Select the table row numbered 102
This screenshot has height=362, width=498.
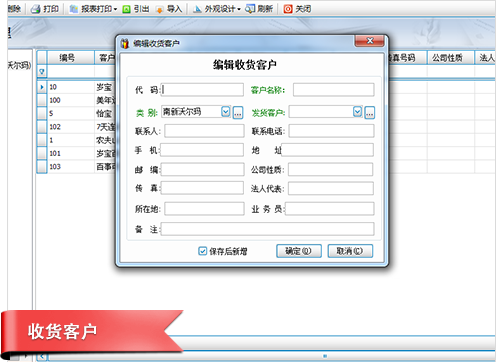77,127
